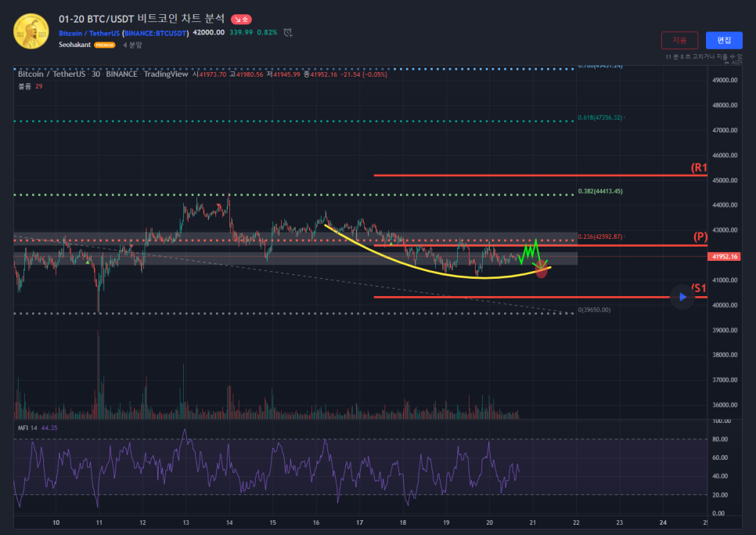Image resolution: width=756 pixels, height=535 pixels.
Task: Select the 0.382 Fibonacci level label
Action: (599, 191)
